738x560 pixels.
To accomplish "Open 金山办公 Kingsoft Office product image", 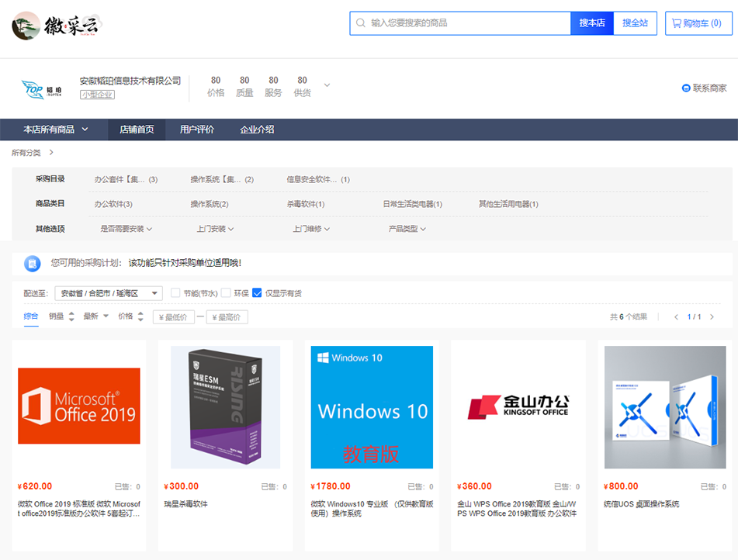I will [x=518, y=407].
